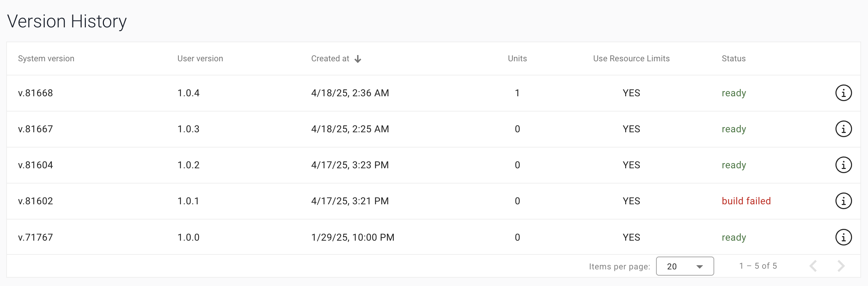View info for version v.71767
The height and width of the screenshot is (286, 868).
click(843, 238)
